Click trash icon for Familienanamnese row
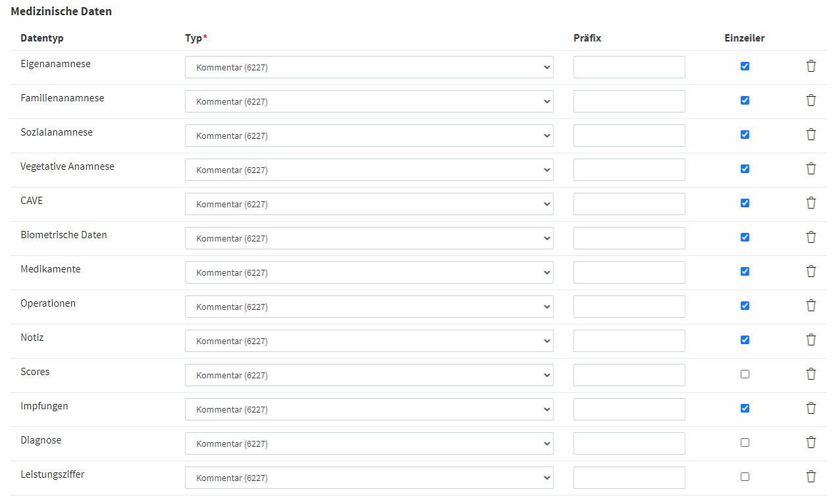 click(x=811, y=100)
